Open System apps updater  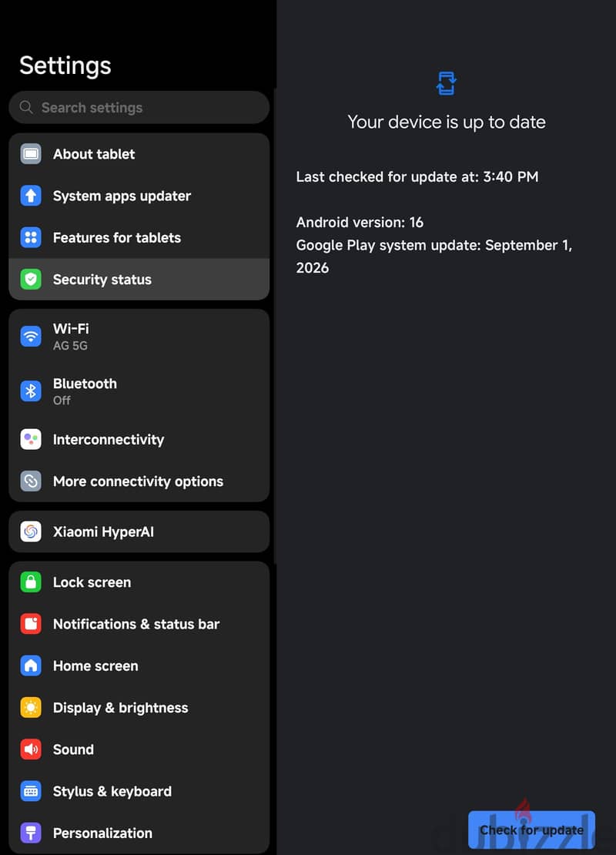coord(139,196)
